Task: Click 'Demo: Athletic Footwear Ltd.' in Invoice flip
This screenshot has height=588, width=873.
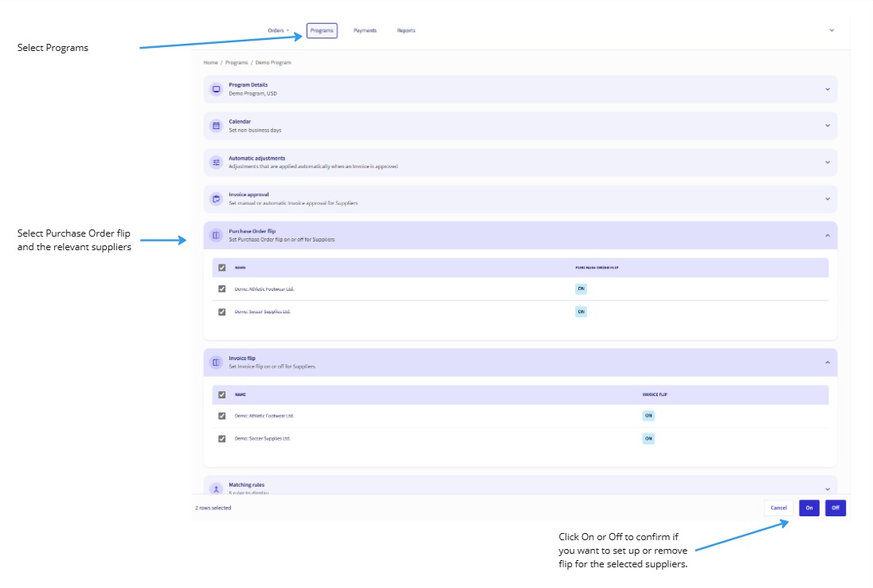Action: [x=264, y=416]
